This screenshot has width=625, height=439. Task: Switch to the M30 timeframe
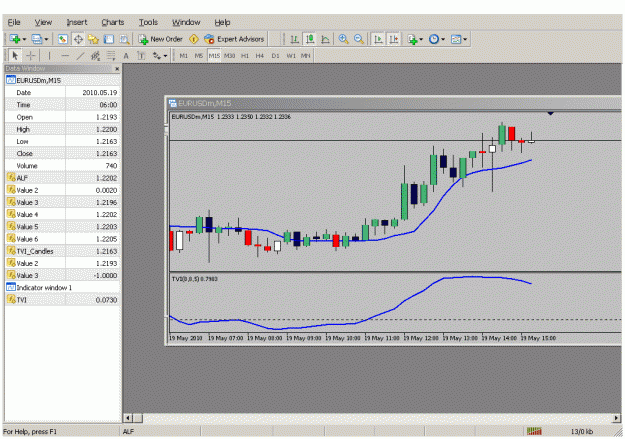(x=229, y=56)
